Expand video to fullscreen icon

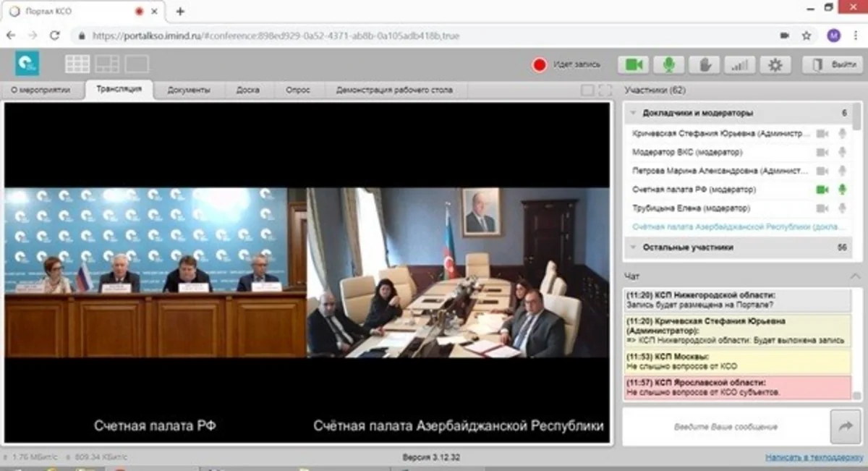[605, 90]
